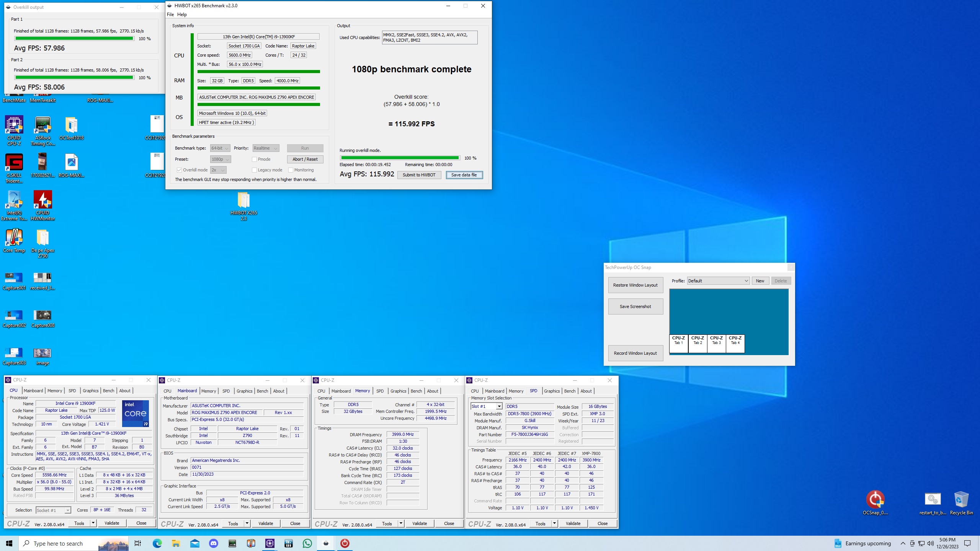Open the HWBOT X265 2.3 folder icon
Screen dimensions: 980x551
(x=243, y=205)
